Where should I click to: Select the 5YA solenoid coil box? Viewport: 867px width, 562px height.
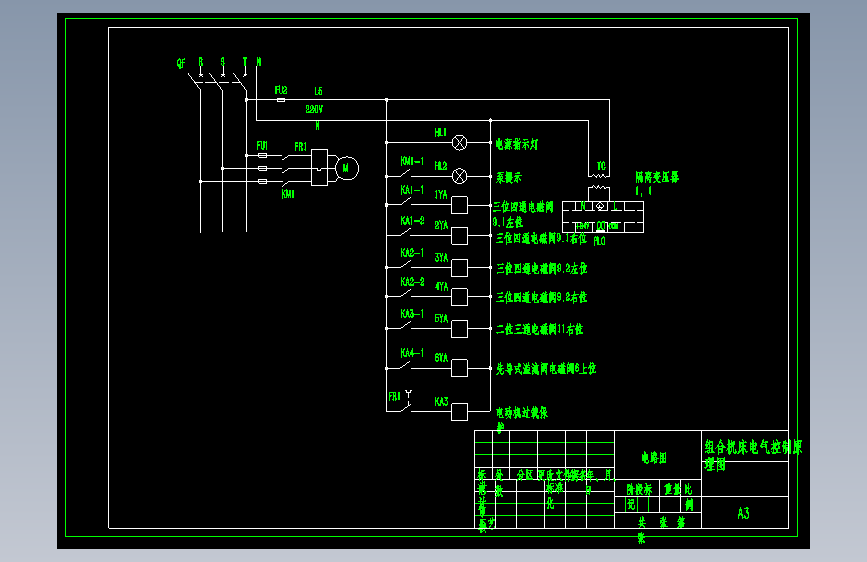[459, 329]
